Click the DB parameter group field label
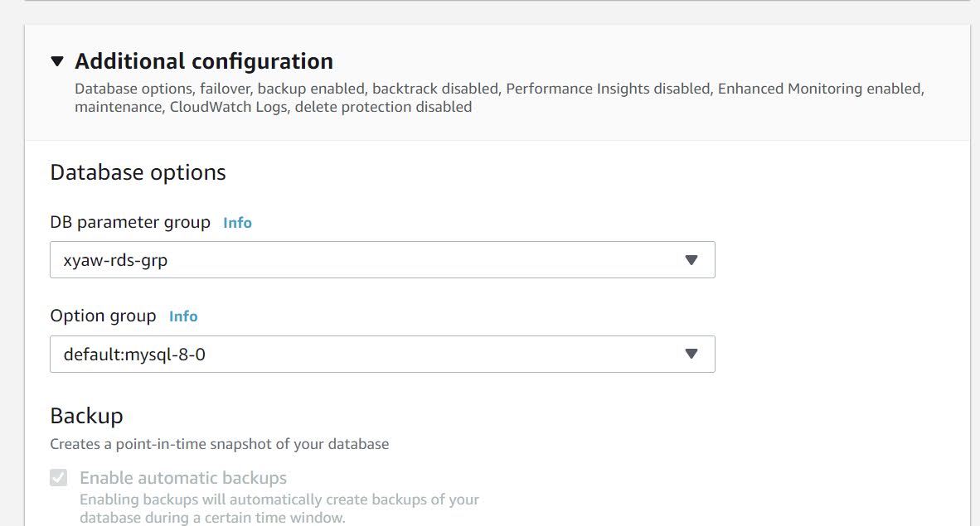Viewport: 980px width, 526px height. tap(130, 223)
